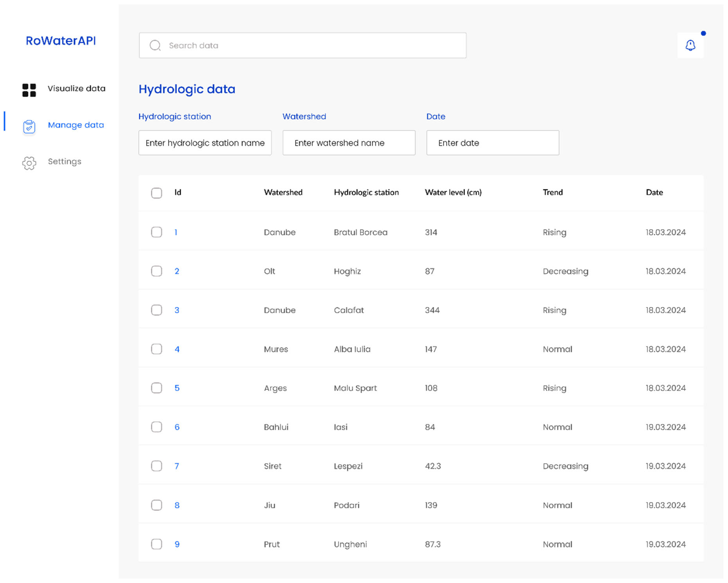Check the box for Podari row
The width and height of the screenshot is (728, 583).
click(x=156, y=505)
